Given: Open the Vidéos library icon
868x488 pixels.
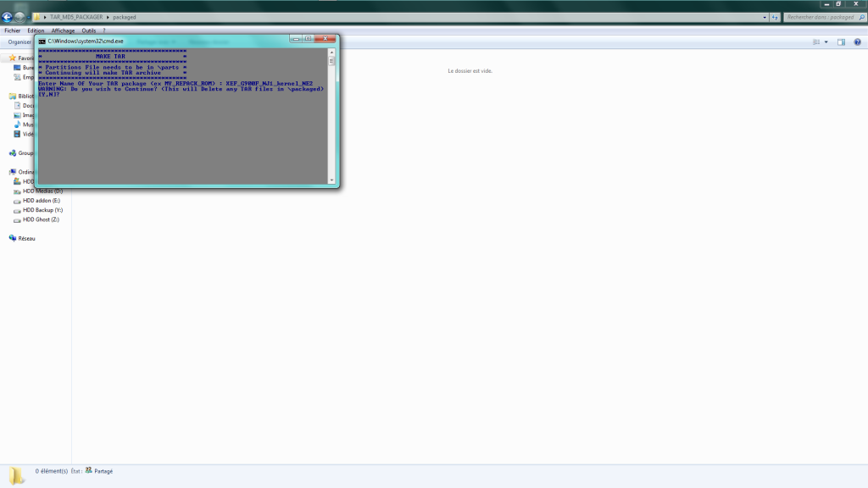Looking at the screenshot, I should (17, 134).
